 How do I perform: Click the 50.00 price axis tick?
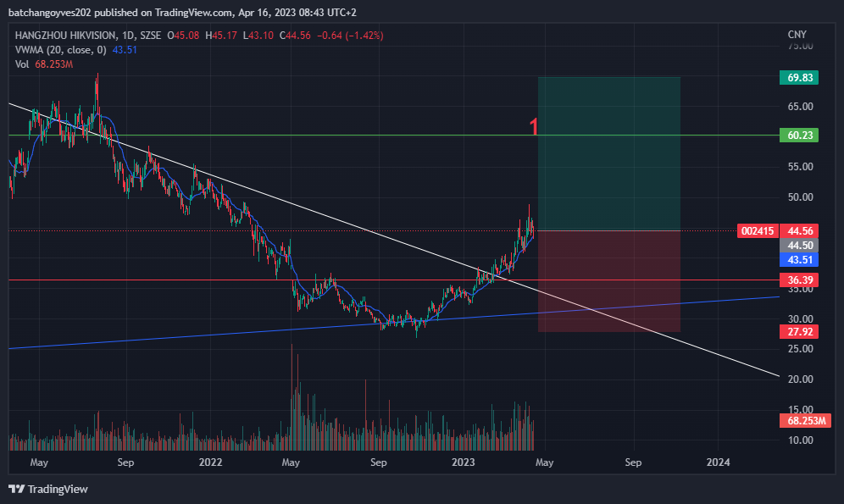(801, 197)
